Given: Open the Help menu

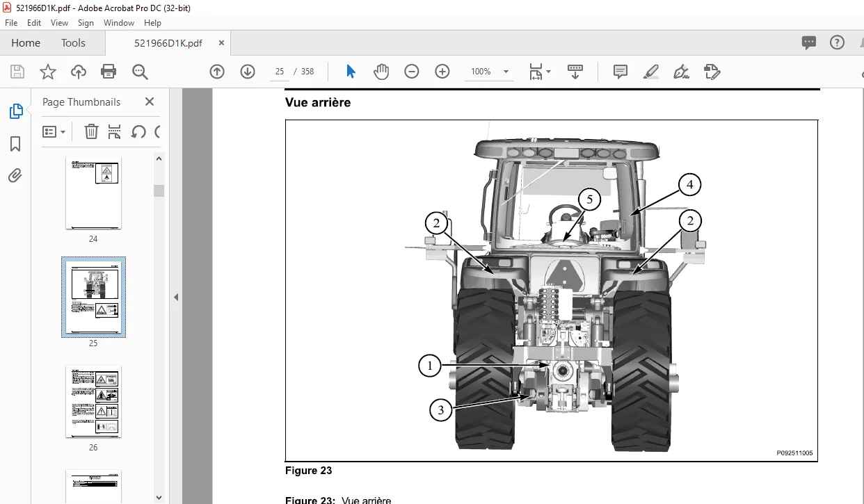Looking at the screenshot, I should pos(152,23).
